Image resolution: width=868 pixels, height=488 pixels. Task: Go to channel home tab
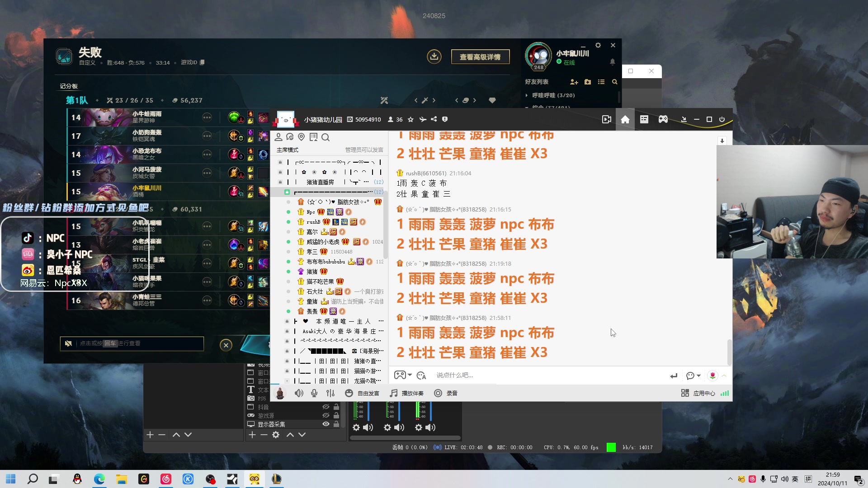[x=625, y=119]
